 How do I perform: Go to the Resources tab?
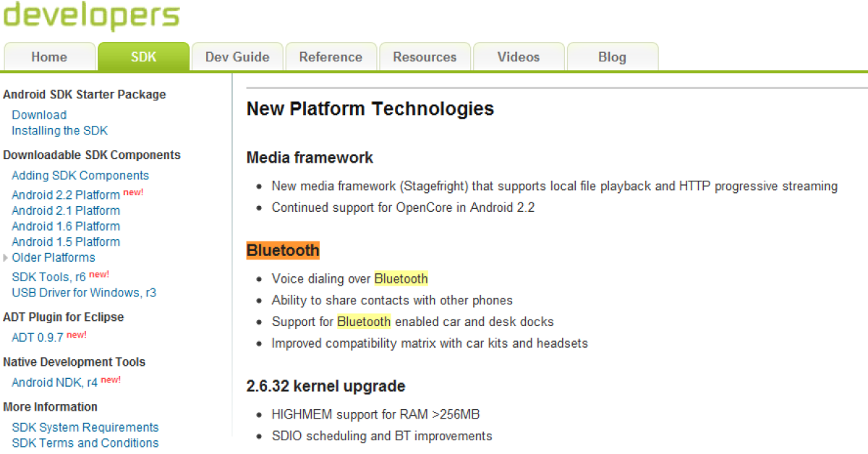pyautogui.click(x=425, y=57)
